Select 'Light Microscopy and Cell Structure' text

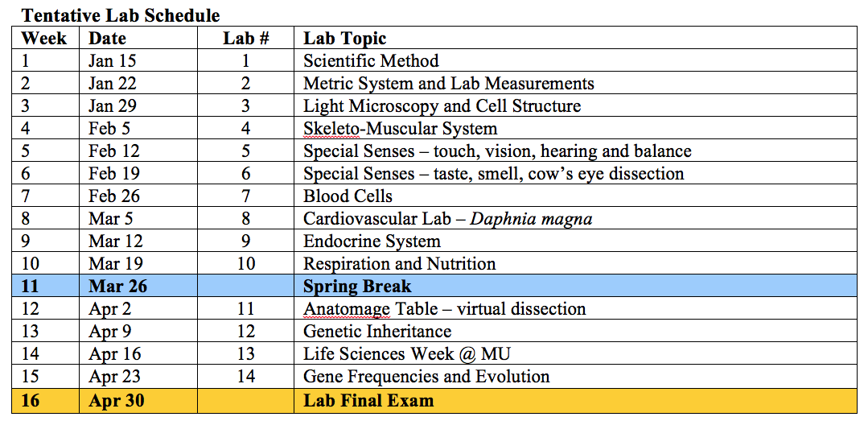pyautogui.click(x=442, y=105)
